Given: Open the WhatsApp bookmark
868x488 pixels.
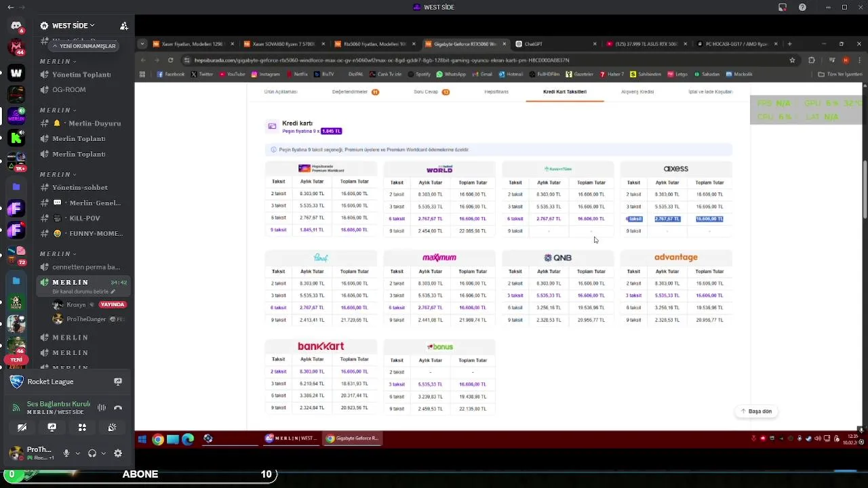Looking at the screenshot, I should click(x=451, y=74).
